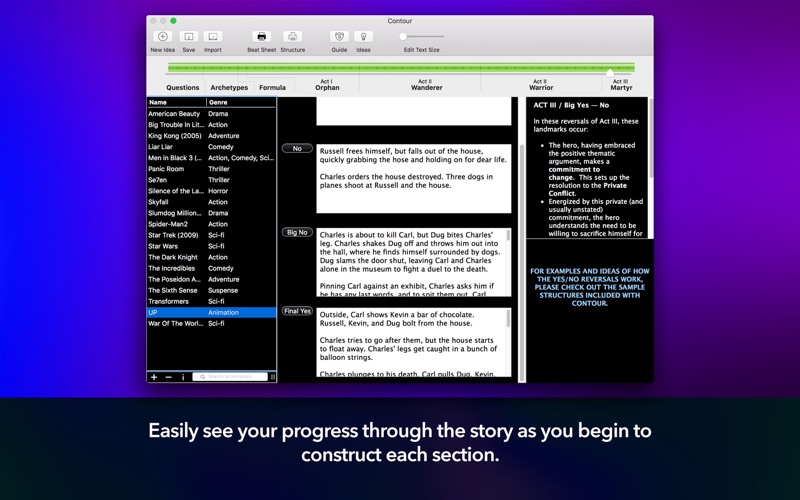The image size is (800, 500).
Task: Add a screenplay with the plus button
Action: click(154, 377)
